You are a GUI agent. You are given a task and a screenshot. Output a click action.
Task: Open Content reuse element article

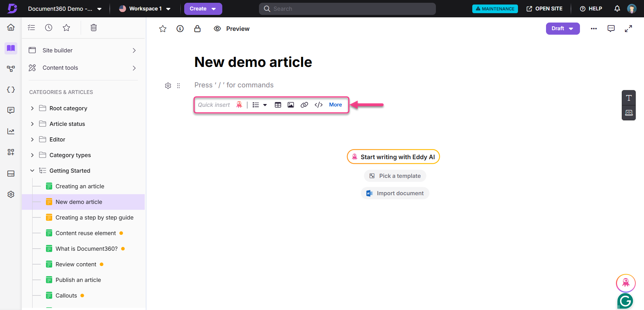click(x=86, y=233)
